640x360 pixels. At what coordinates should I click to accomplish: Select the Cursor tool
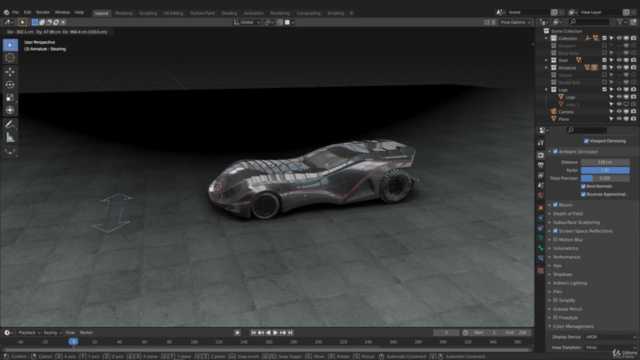point(10,58)
